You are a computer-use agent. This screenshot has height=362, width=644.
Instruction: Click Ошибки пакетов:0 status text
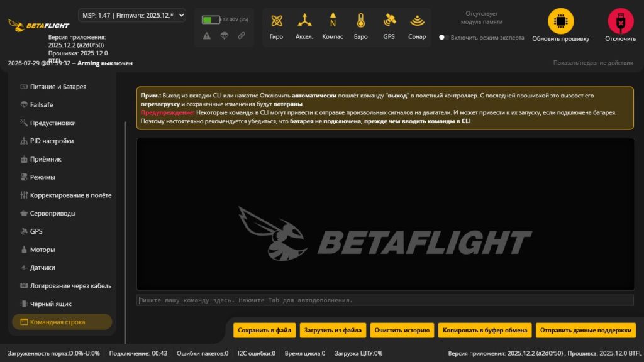point(203,353)
